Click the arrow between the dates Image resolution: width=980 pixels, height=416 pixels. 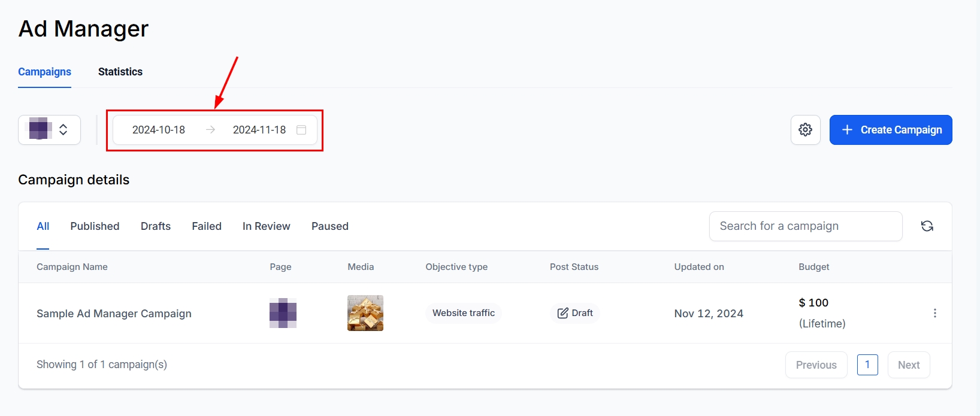coord(210,130)
